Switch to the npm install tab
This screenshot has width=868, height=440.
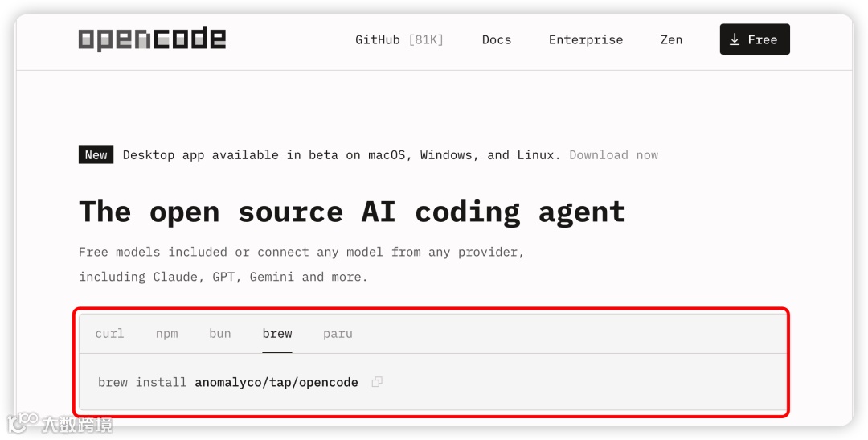166,334
